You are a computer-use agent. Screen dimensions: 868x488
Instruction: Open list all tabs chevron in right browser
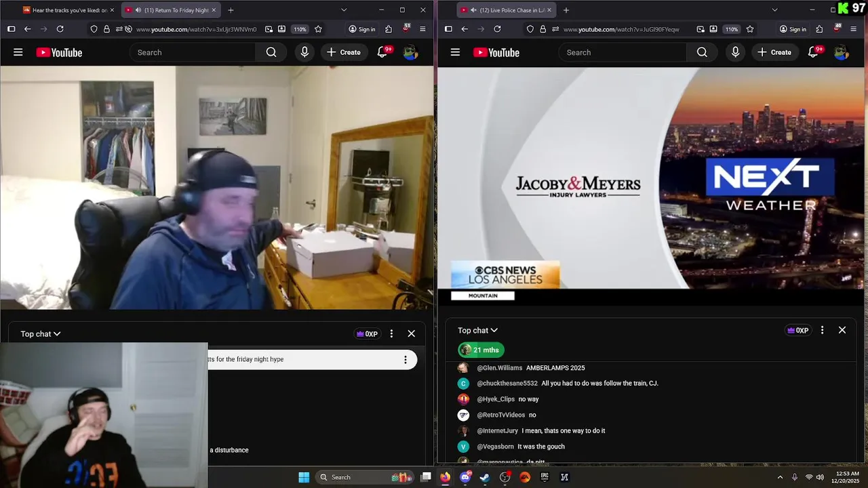(x=774, y=10)
